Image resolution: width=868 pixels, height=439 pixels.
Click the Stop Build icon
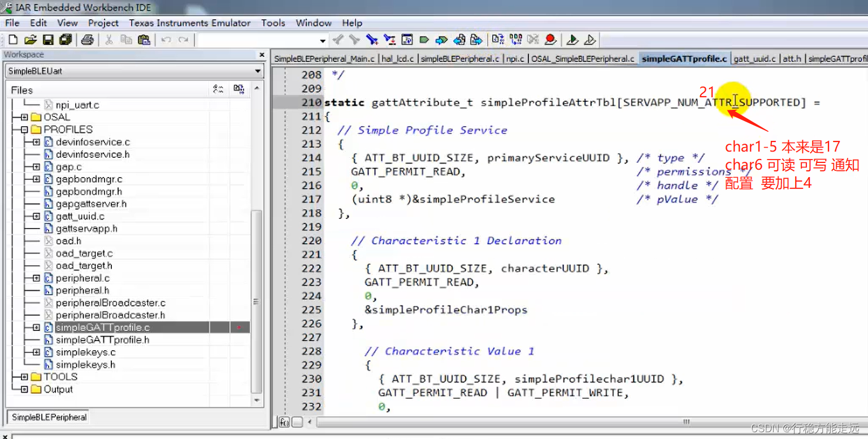point(533,40)
